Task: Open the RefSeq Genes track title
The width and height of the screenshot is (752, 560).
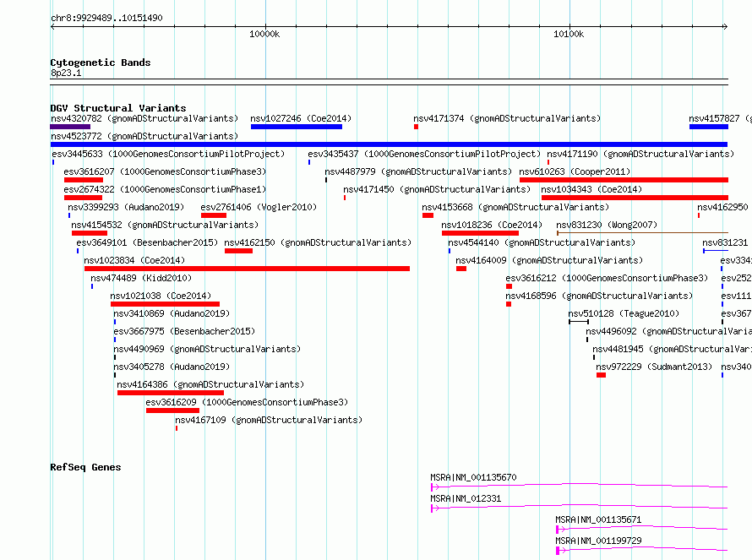Action: pos(85,467)
